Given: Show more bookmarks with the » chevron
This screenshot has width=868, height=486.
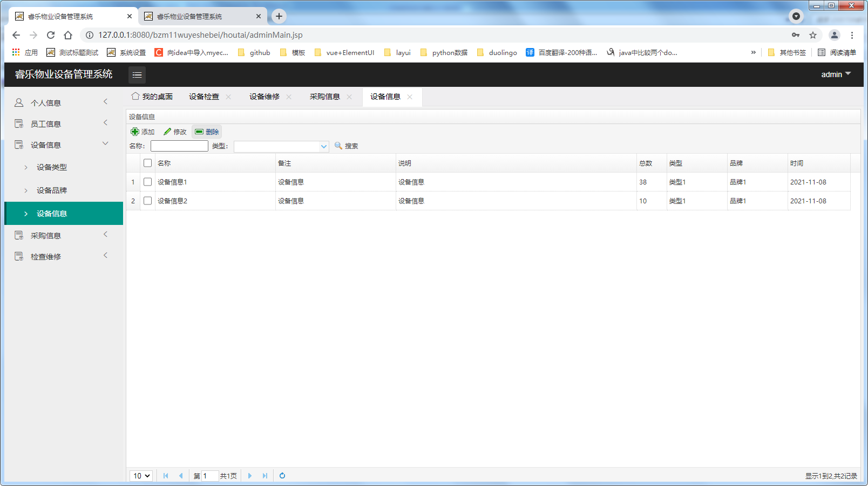Looking at the screenshot, I should point(753,52).
